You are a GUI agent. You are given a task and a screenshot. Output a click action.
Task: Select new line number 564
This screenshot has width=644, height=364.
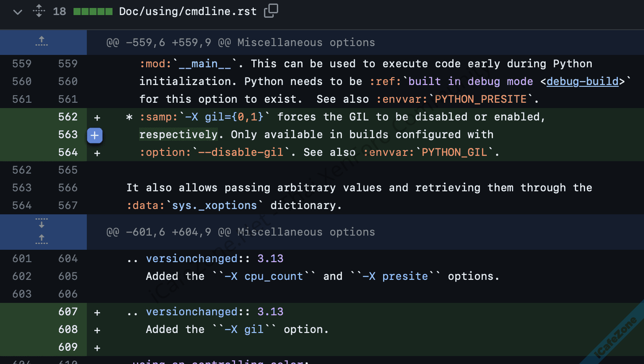pyautogui.click(x=68, y=152)
